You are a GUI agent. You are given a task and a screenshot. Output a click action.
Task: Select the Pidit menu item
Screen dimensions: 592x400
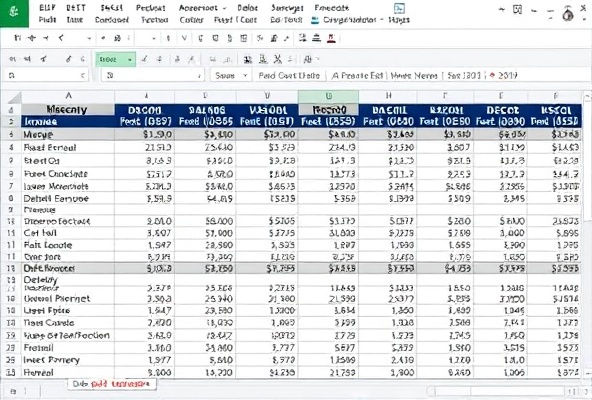pos(48,20)
